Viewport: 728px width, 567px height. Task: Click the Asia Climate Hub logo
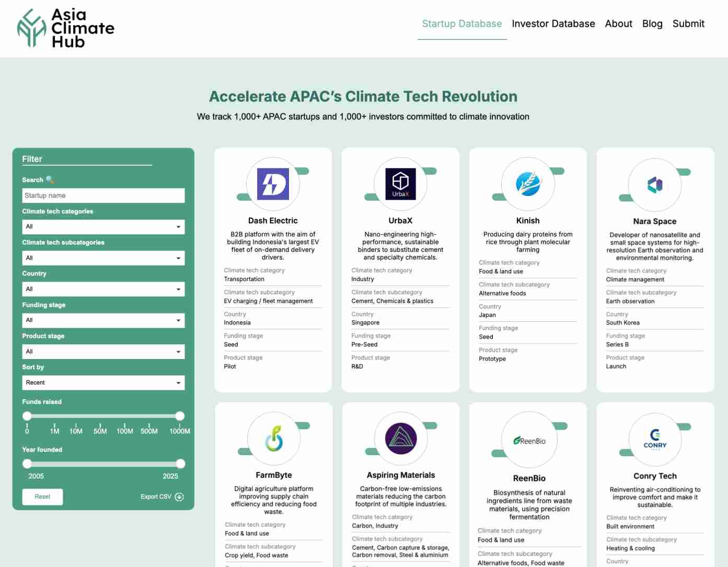pos(66,28)
